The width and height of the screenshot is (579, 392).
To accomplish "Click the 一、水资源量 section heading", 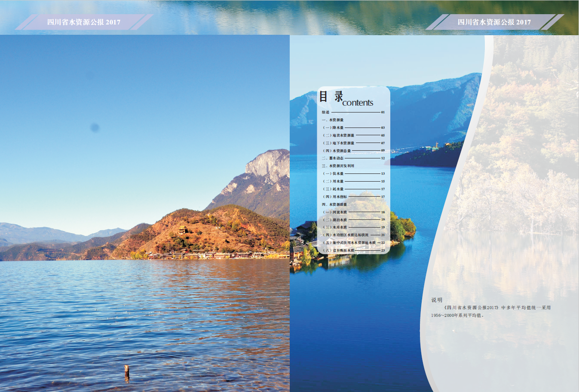I will (333, 120).
